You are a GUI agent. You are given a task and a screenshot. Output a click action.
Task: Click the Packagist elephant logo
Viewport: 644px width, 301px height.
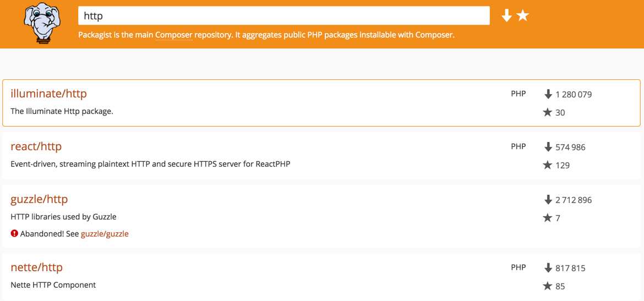click(x=40, y=23)
